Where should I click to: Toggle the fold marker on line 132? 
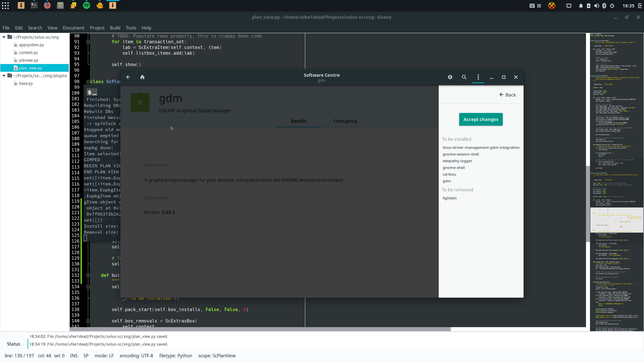88,275
